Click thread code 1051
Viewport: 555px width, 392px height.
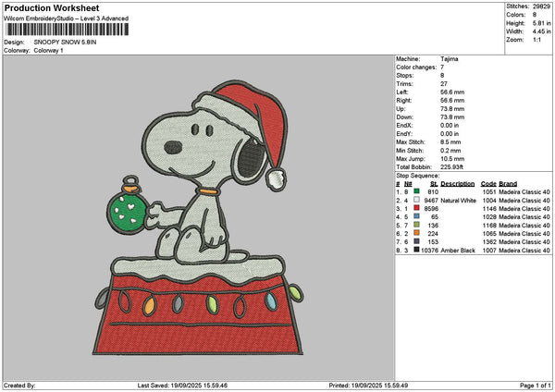point(489,192)
